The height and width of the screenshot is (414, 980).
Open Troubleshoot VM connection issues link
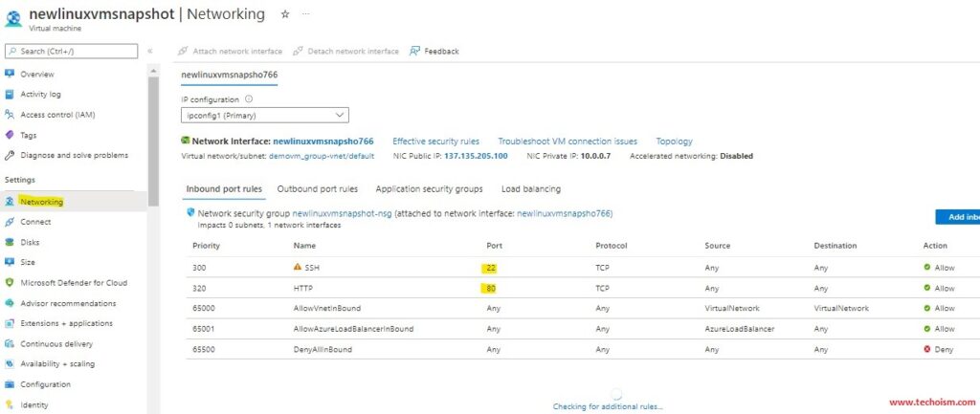(x=568, y=142)
